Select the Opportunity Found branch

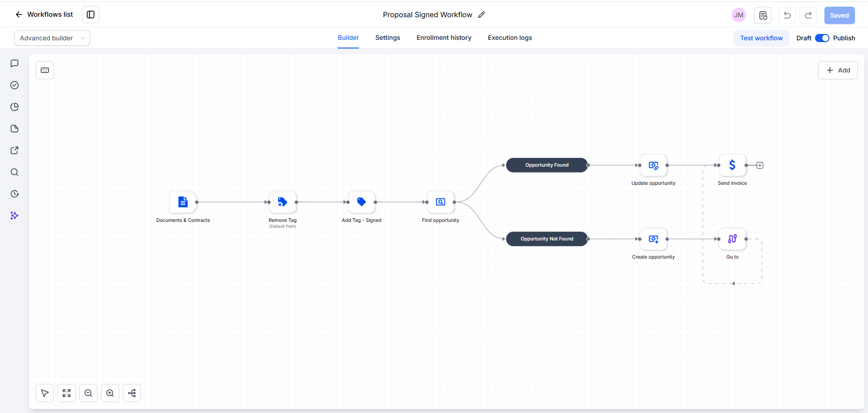coord(547,165)
